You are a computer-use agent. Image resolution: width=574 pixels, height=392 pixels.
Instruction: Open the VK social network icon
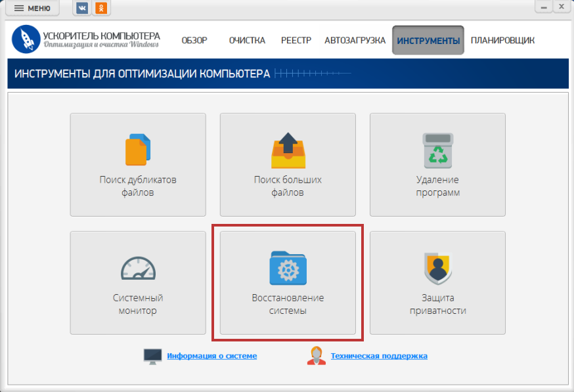(x=82, y=8)
